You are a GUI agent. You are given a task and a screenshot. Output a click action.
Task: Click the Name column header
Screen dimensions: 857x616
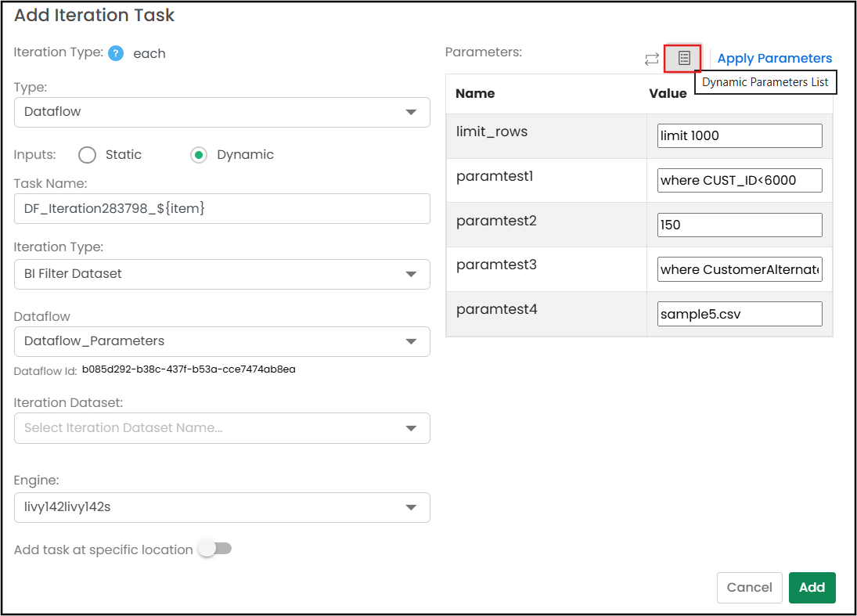click(475, 93)
